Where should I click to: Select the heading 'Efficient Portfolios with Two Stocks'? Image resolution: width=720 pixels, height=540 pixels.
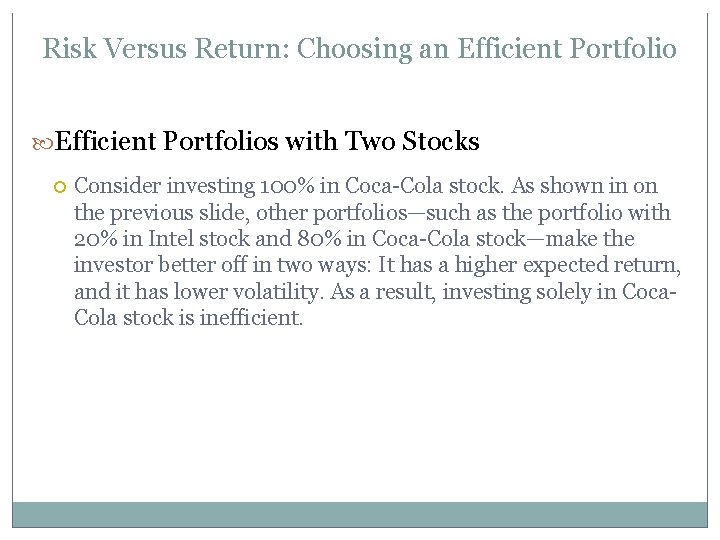(267, 142)
